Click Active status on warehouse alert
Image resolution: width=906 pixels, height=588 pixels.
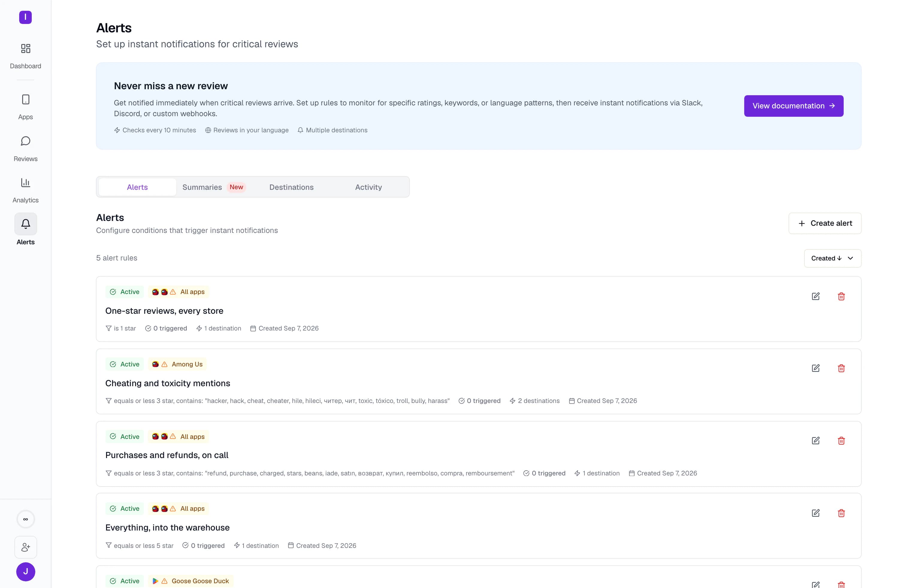124,508
